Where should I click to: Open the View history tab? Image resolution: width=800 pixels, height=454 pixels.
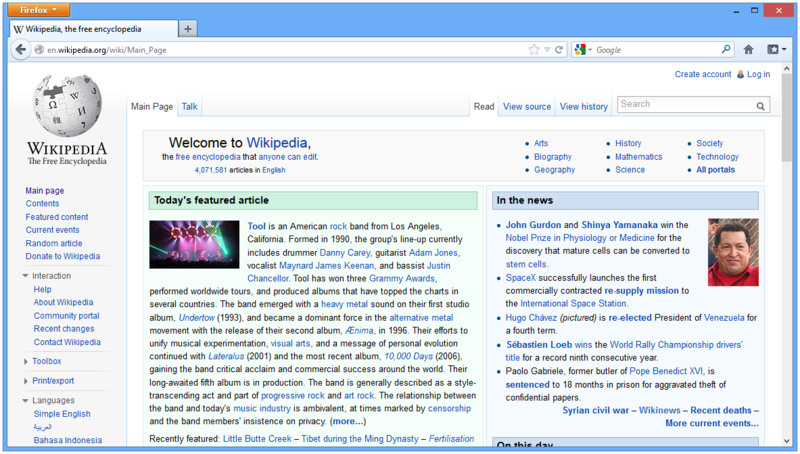coord(584,107)
